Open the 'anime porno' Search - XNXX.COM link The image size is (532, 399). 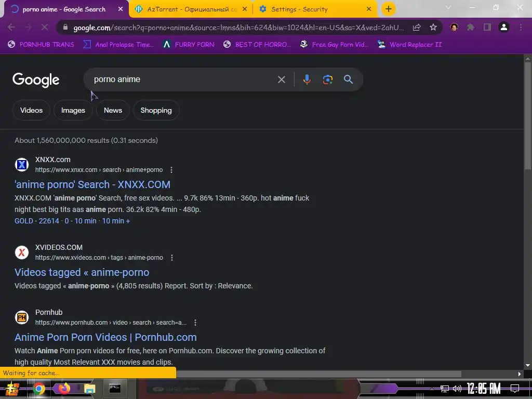pyautogui.click(x=92, y=184)
